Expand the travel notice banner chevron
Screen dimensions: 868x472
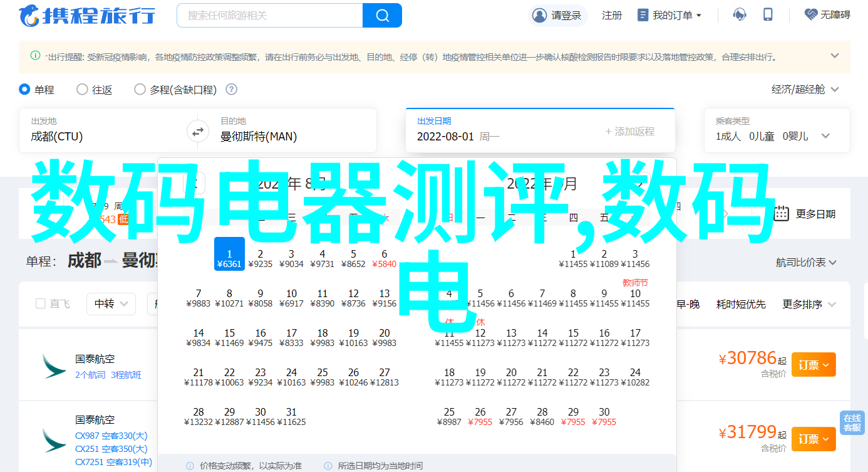(835, 56)
